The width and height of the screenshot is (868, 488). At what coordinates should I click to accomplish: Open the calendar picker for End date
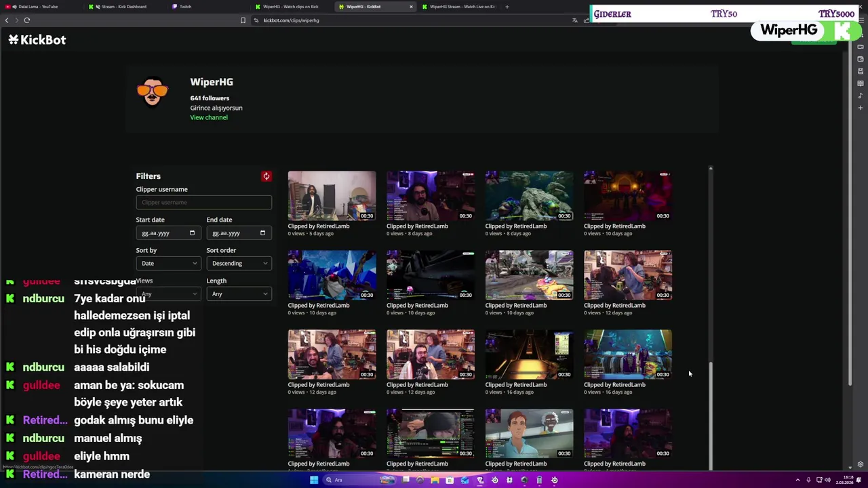click(x=262, y=233)
